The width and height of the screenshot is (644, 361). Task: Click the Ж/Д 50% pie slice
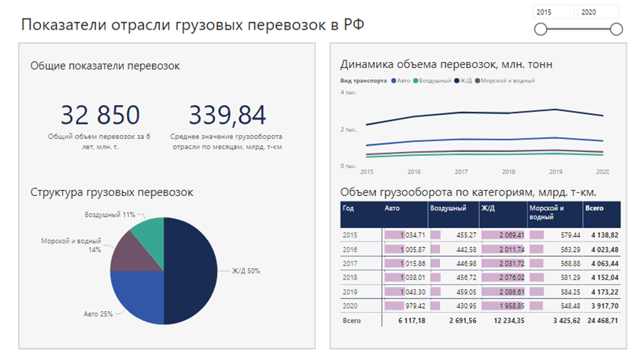(x=191, y=271)
